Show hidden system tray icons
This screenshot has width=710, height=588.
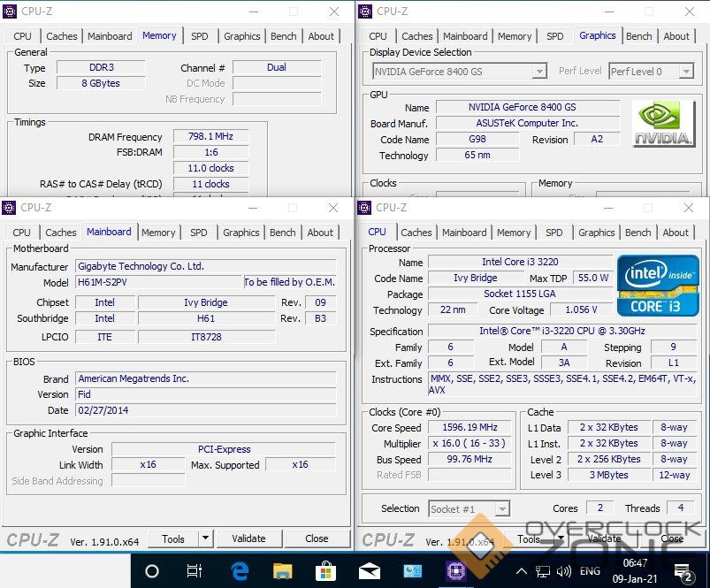[x=522, y=571]
